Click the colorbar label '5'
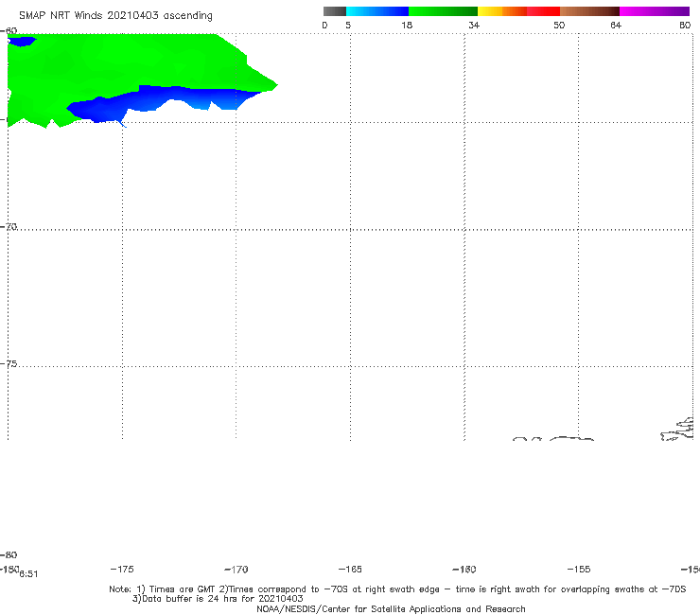 coord(348,25)
